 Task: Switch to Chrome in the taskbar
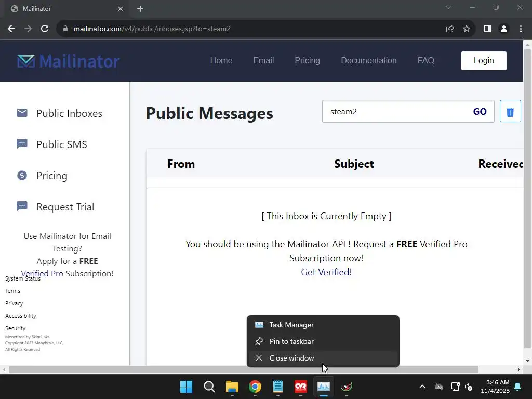tap(255, 387)
